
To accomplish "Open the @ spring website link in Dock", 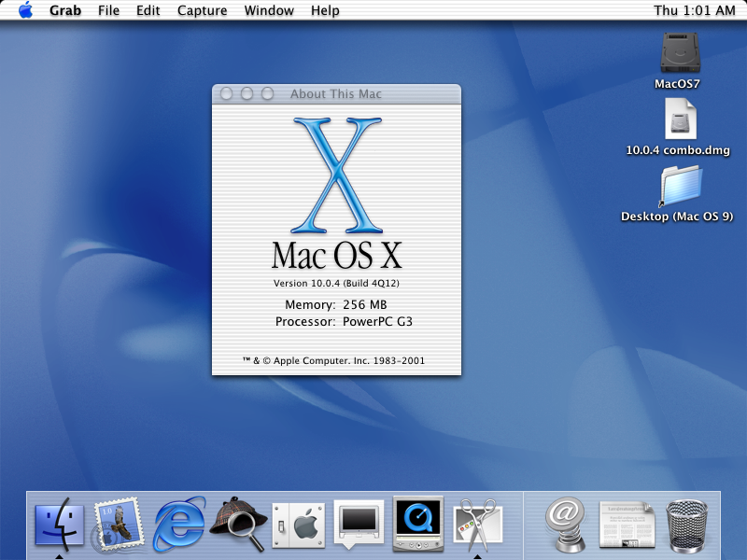I will coord(566,524).
